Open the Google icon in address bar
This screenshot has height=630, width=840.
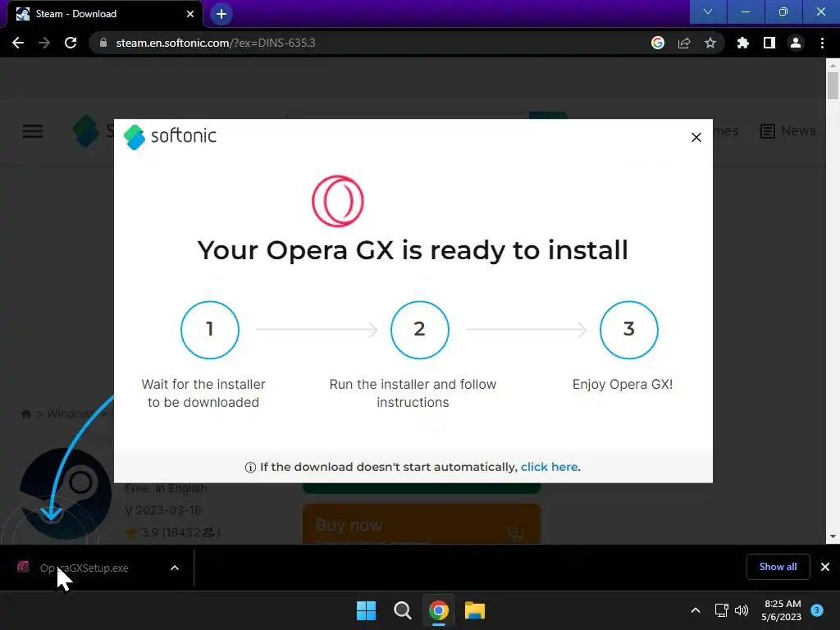[658, 43]
